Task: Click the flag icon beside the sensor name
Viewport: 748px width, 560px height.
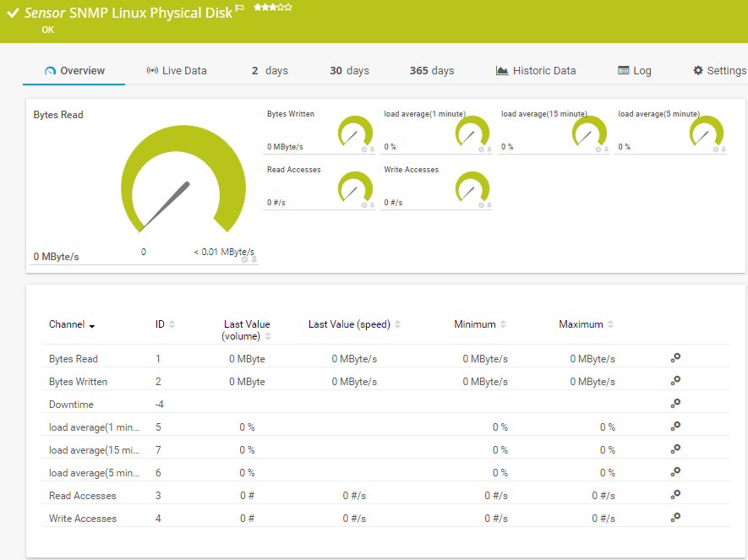Action: coord(240,9)
